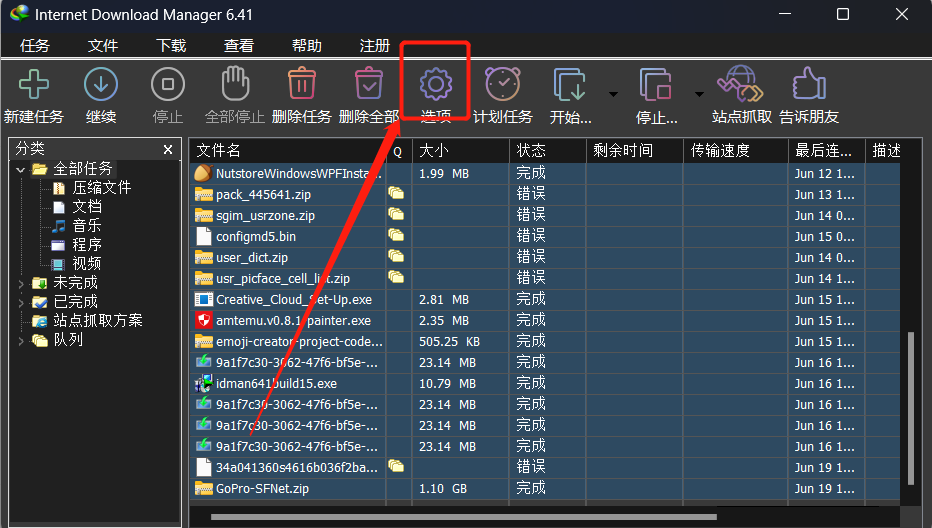The width and height of the screenshot is (932, 528).
Task: Select the amtemu.v0.8.1-painter.exe row
Action: [x=544, y=320]
